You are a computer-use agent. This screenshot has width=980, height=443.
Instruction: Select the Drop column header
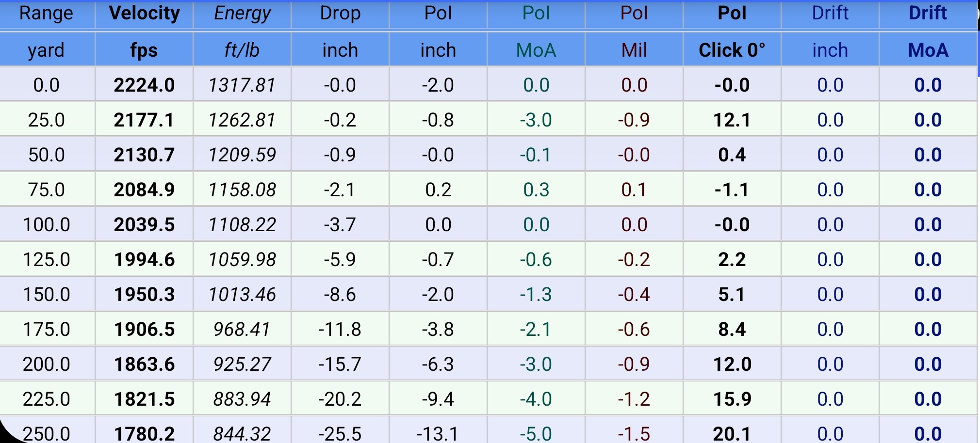point(340,14)
